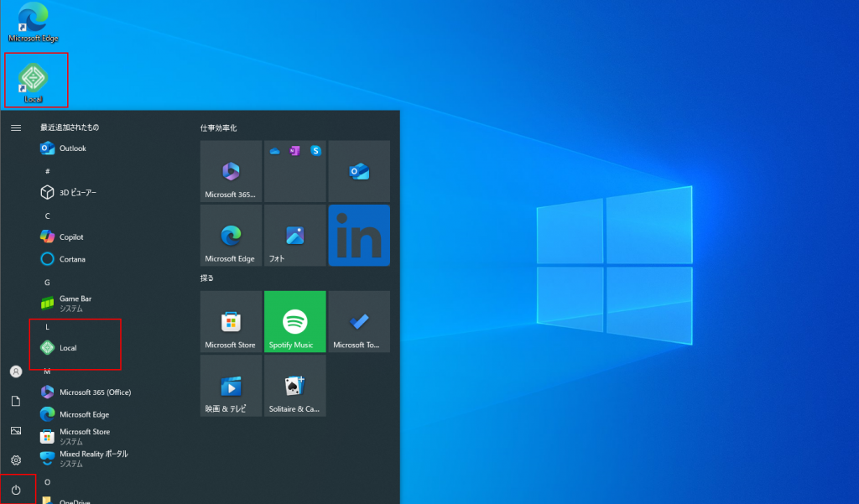
Task: Open Mixed Reality ポータル from app list
Action: tap(93, 458)
